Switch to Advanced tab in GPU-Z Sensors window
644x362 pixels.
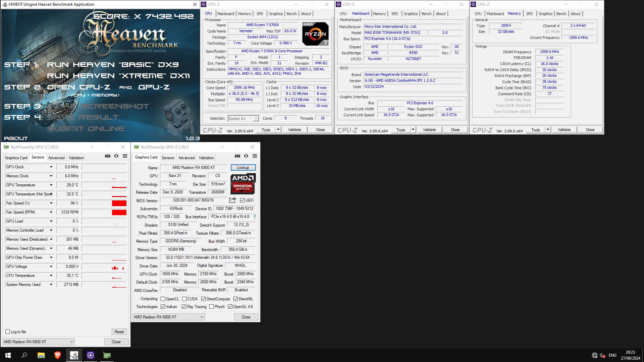click(x=56, y=158)
